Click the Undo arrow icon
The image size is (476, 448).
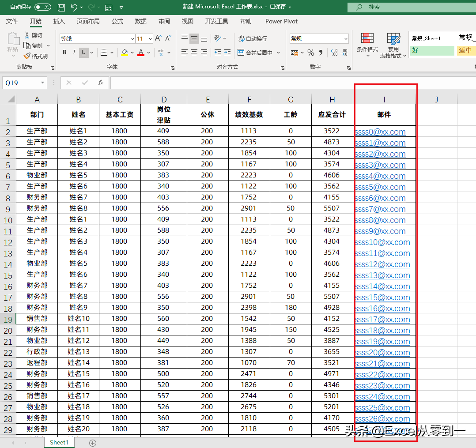pyautogui.click(x=74, y=8)
